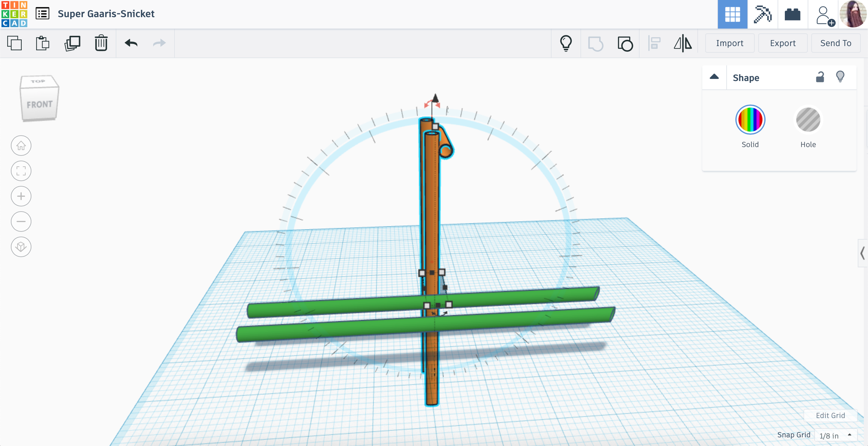Image resolution: width=868 pixels, height=446 pixels.
Task: Open the Edit Grid settings
Action: 829,415
